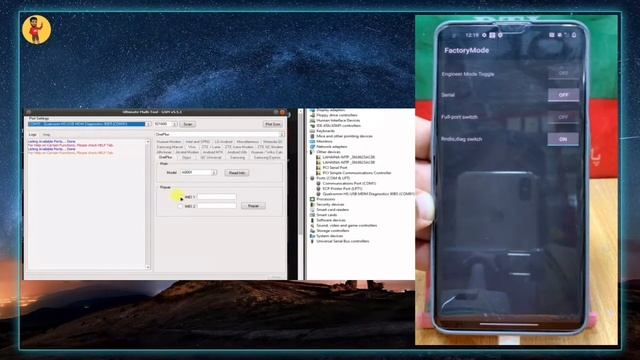
Task: Select the Oppo tab
Action: 187,157
